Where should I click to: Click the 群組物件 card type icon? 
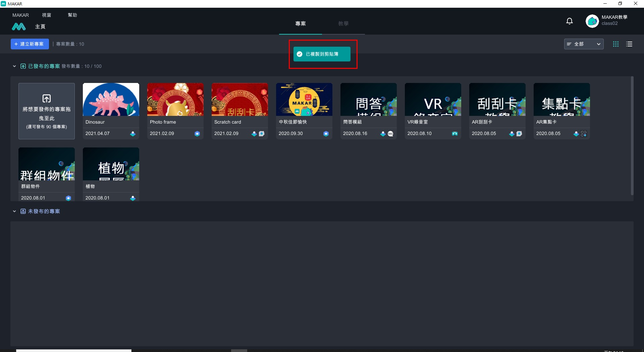68,198
